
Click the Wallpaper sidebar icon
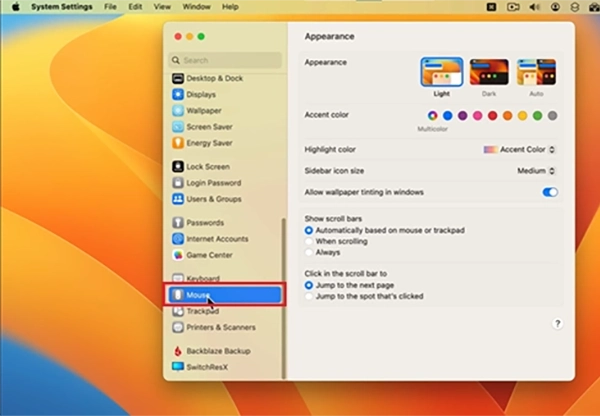(178, 111)
